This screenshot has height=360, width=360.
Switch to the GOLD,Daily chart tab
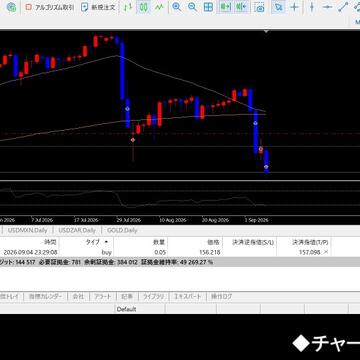tap(122, 230)
